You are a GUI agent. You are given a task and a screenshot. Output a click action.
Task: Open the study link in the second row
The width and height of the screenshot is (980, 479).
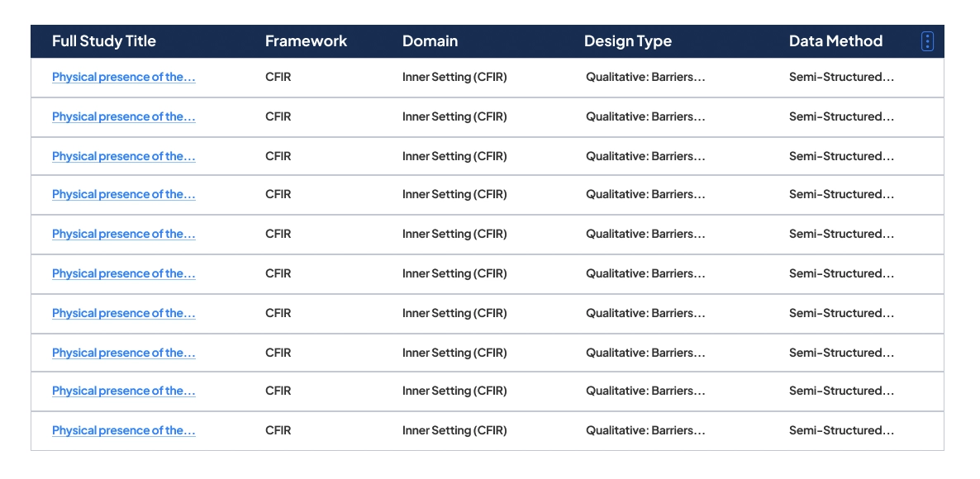pos(123,116)
